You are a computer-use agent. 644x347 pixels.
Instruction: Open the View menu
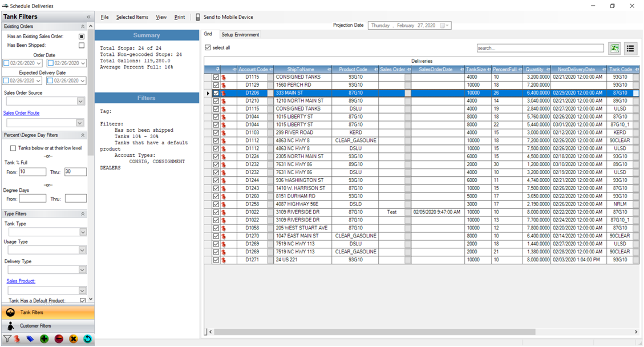[161, 17]
